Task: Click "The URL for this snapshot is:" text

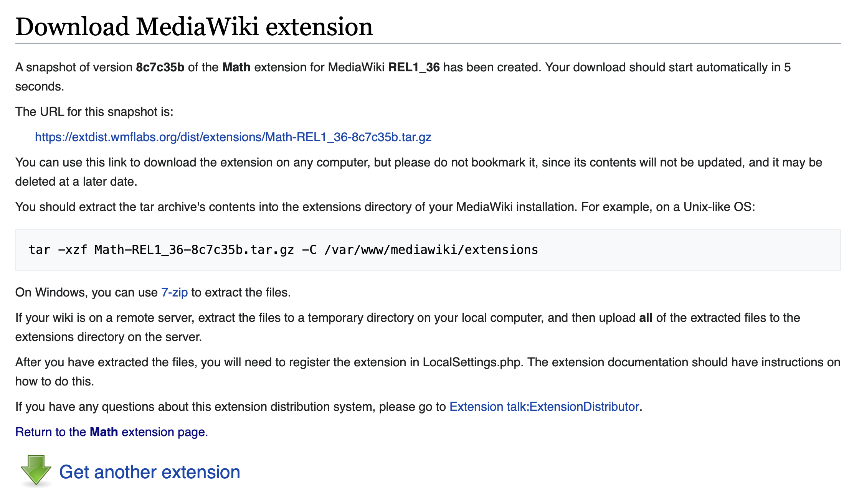Action: click(94, 112)
